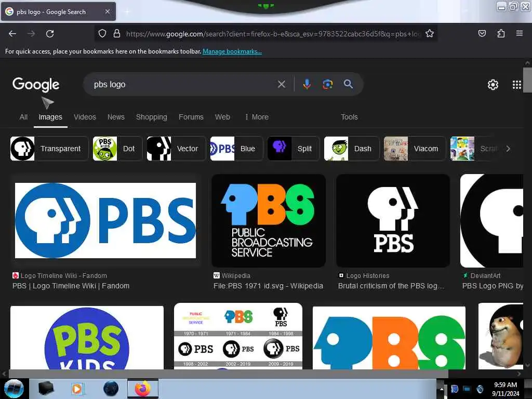Open PBS Logo Timeline Wiki Fandom result
The width and height of the screenshot is (532, 399).
(71, 286)
